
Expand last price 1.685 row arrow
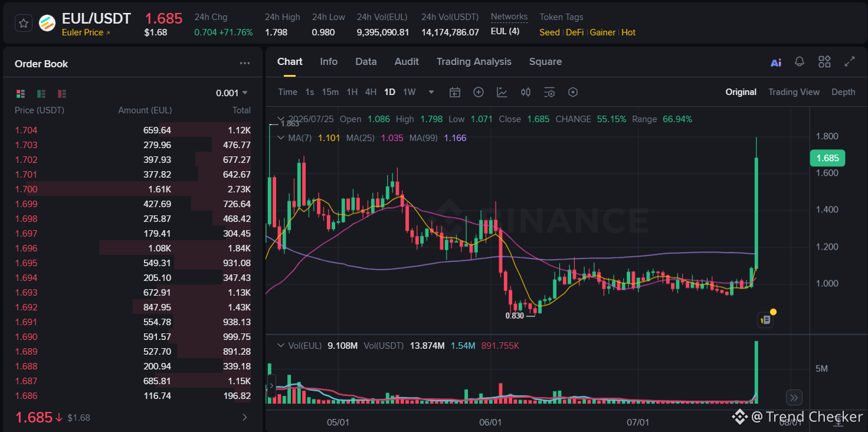coord(245,417)
